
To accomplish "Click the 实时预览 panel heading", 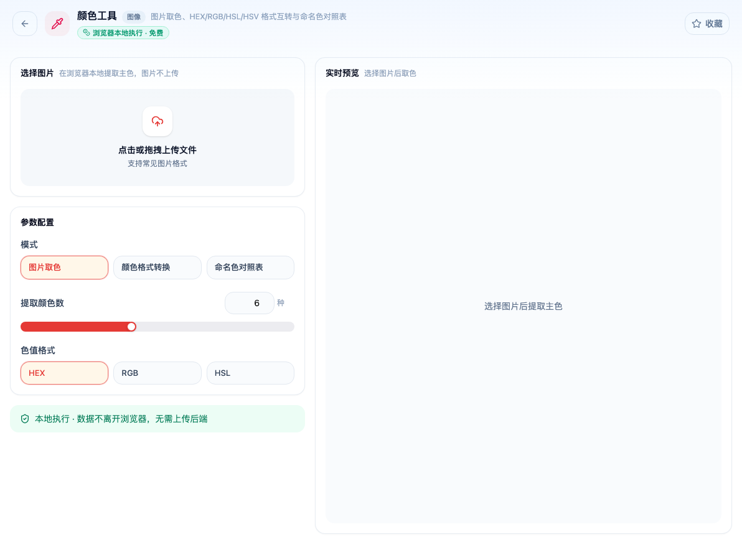I will (x=342, y=73).
